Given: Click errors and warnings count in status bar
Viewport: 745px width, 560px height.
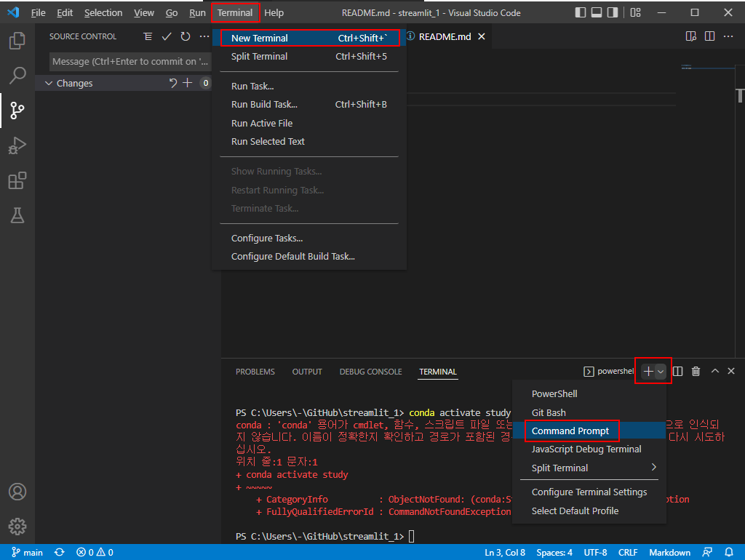Looking at the screenshot, I should (x=95, y=553).
